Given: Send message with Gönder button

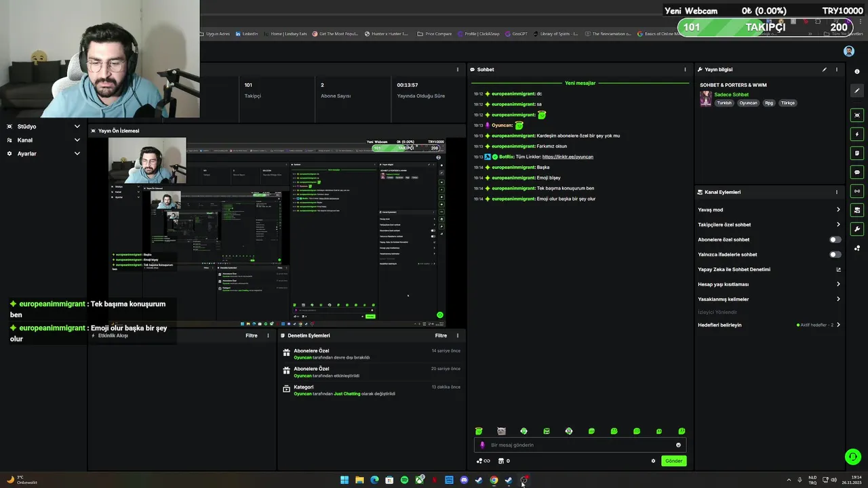Looking at the screenshot, I should point(673,461).
